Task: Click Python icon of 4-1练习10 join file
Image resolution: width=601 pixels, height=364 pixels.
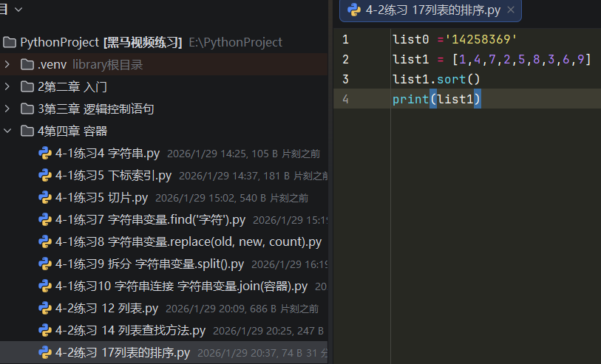Action: coord(45,286)
